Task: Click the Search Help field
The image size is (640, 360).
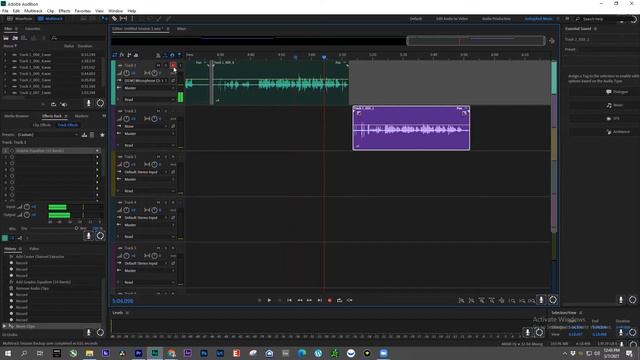Action: click(598, 19)
